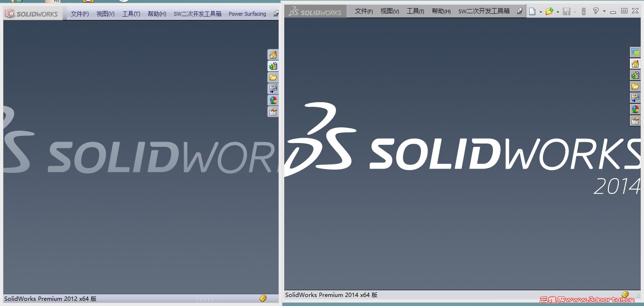Open SW二次开发工具箱 menu in 2012 window

click(x=197, y=14)
